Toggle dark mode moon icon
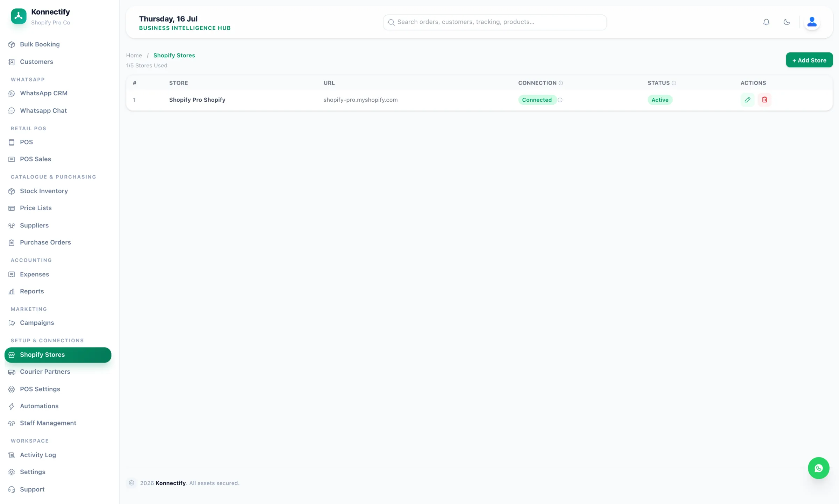839x504 pixels. (x=787, y=22)
